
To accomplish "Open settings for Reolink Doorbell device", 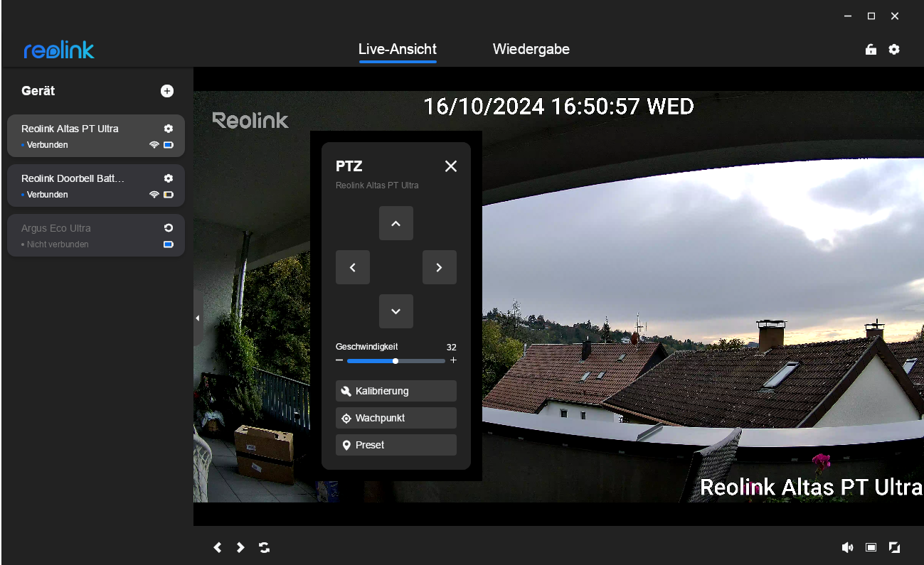I will (169, 178).
